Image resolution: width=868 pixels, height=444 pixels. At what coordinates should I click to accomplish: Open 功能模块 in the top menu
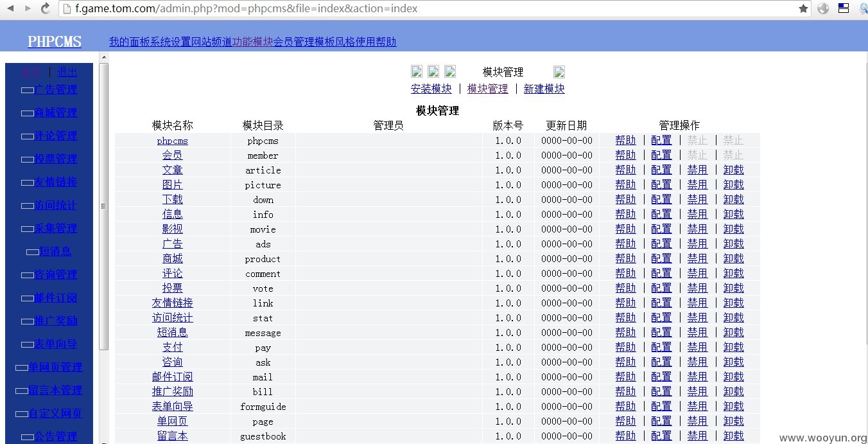(252, 42)
